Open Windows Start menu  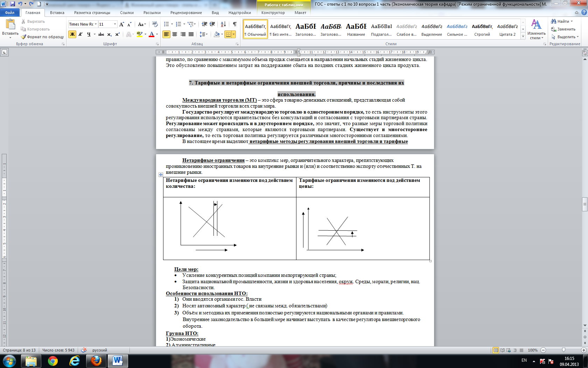click(9, 361)
